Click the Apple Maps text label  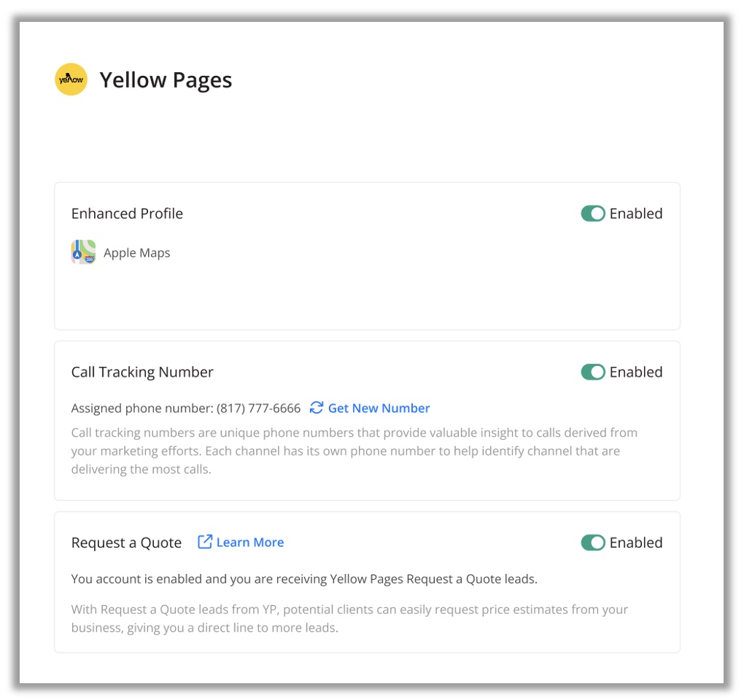136,253
